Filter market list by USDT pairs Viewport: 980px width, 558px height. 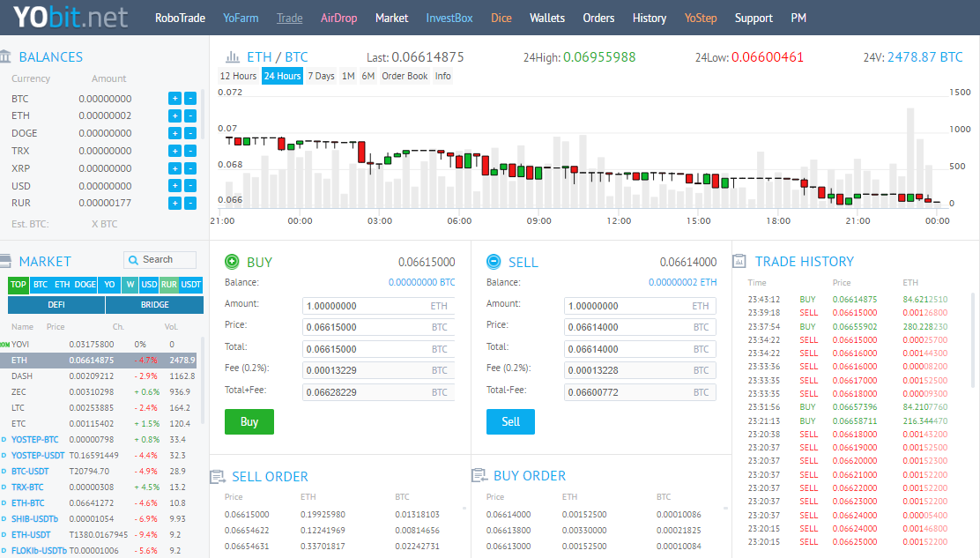191,285
